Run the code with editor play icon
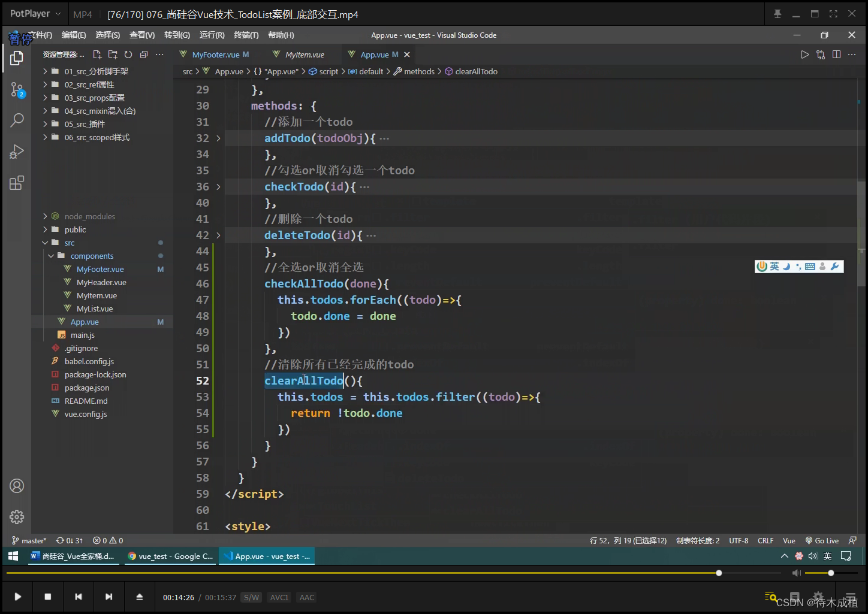The image size is (868, 614). click(x=804, y=55)
